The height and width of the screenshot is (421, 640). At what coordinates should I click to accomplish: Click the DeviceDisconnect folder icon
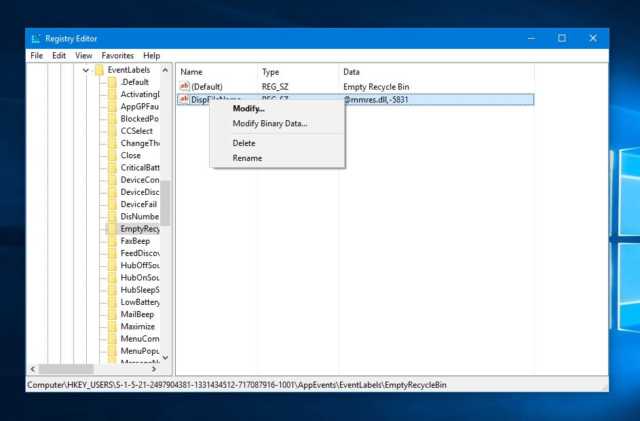point(113,192)
